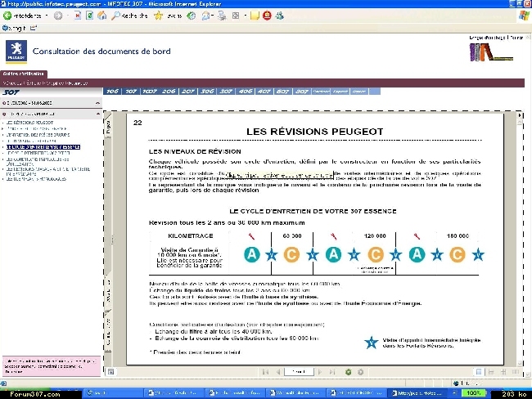Open the Guides d'utilisation tab
Screen dimensions: 532x399
24,74
